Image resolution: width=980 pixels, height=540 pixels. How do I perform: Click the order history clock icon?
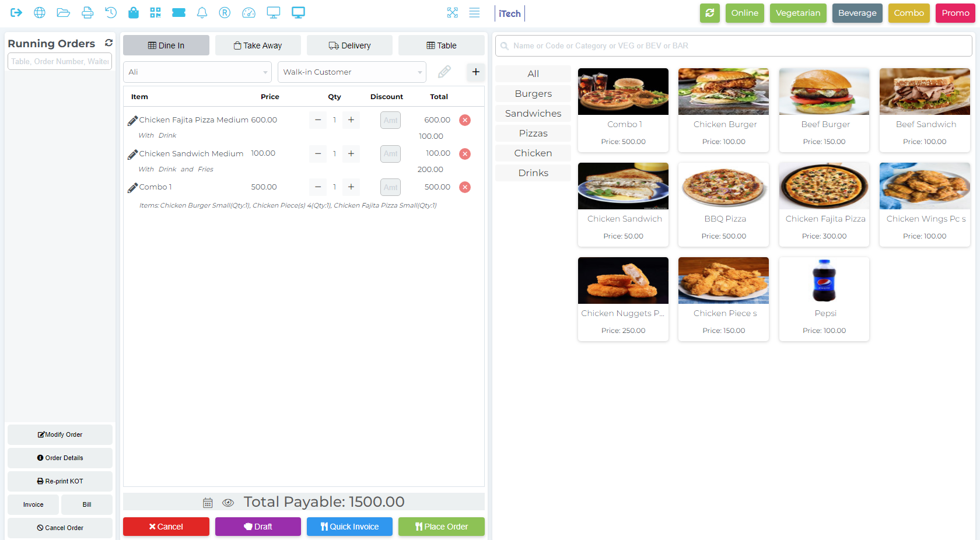pyautogui.click(x=111, y=13)
